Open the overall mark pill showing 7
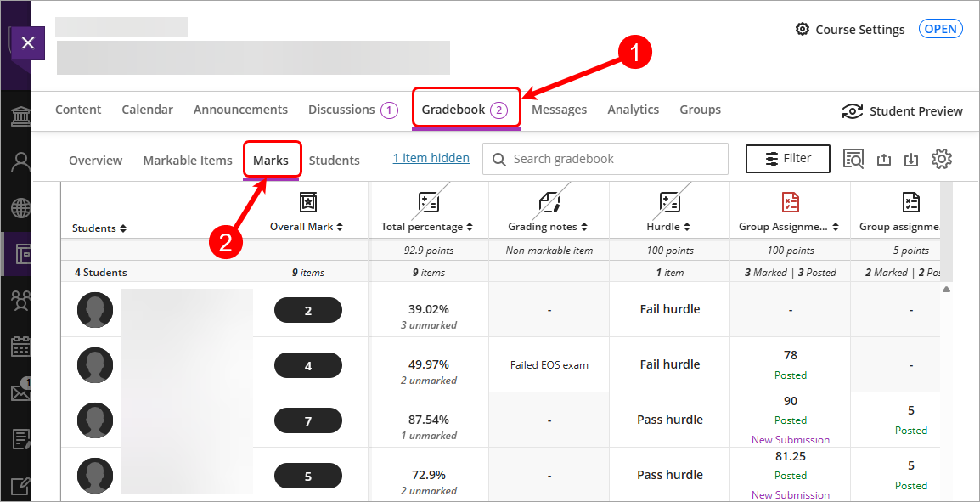 coord(307,420)
